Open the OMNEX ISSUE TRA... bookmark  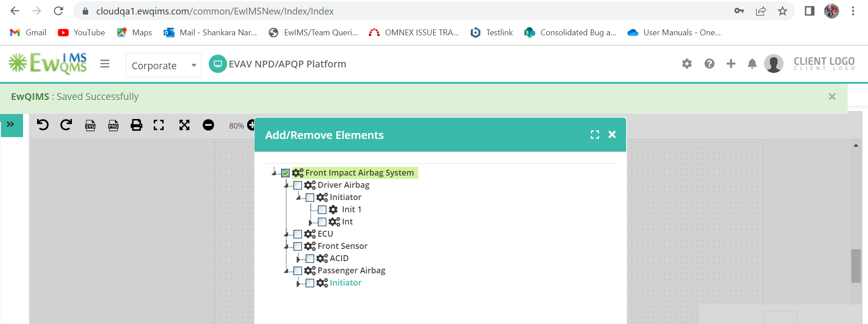(414, 33)
